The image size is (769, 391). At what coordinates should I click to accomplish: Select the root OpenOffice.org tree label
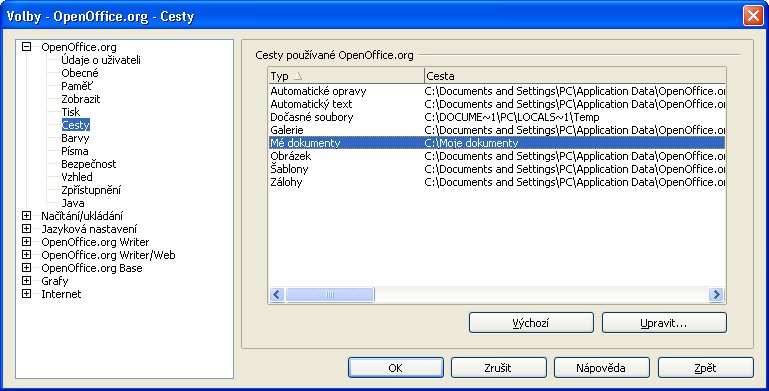coord(79,47)
